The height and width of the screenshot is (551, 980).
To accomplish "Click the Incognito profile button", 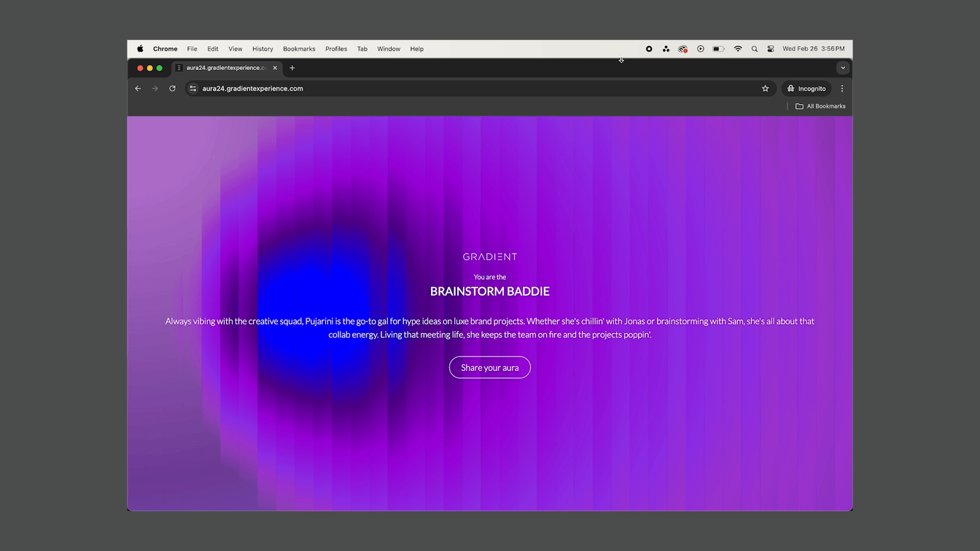I will [806, 88].
